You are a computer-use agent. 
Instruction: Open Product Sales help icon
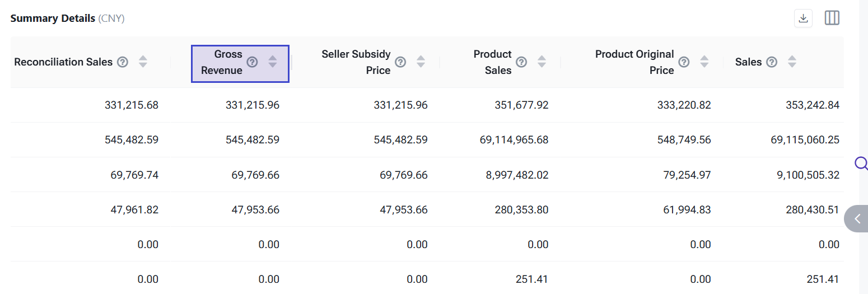(521, 62)
